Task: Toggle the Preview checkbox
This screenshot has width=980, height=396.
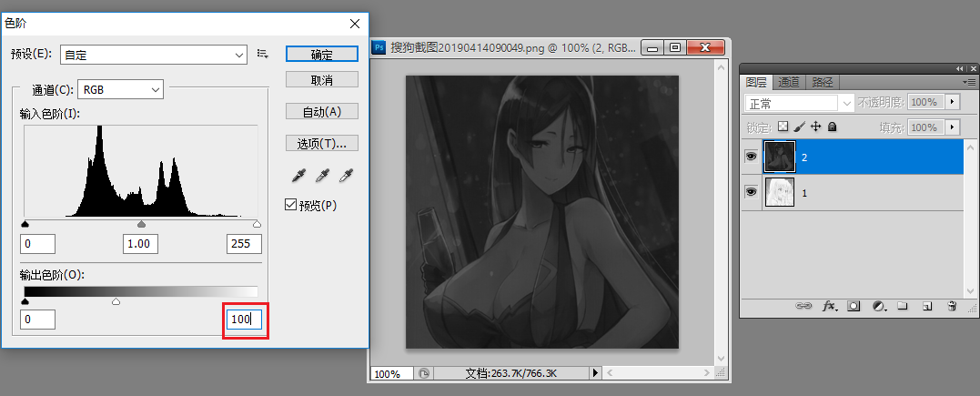Action: (290, 205)
